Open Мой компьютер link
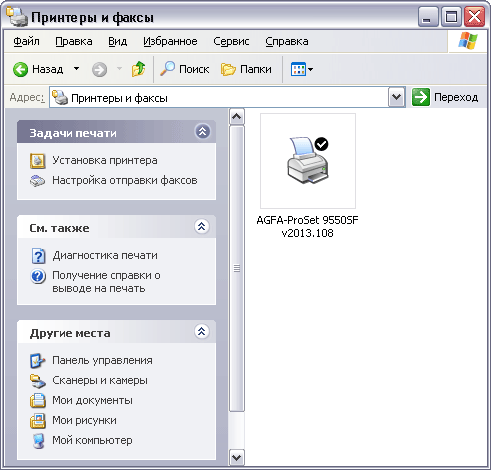Image resolution: width=491 pixels, height=470 pixels. (x=92, y=440)
